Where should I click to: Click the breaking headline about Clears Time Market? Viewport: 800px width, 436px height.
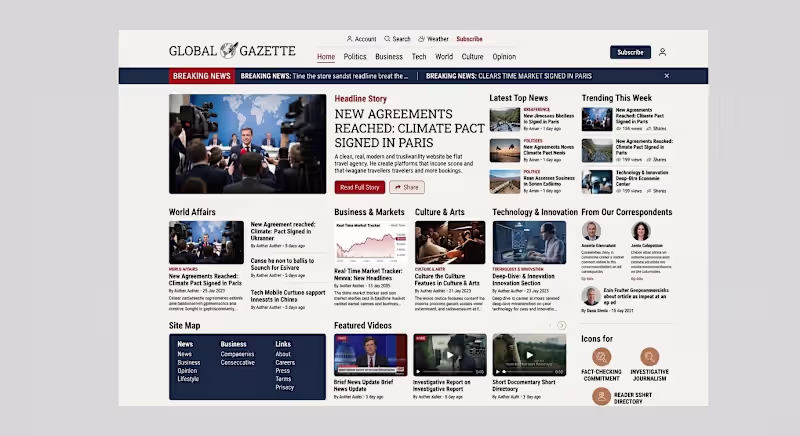tap(509, 76)
